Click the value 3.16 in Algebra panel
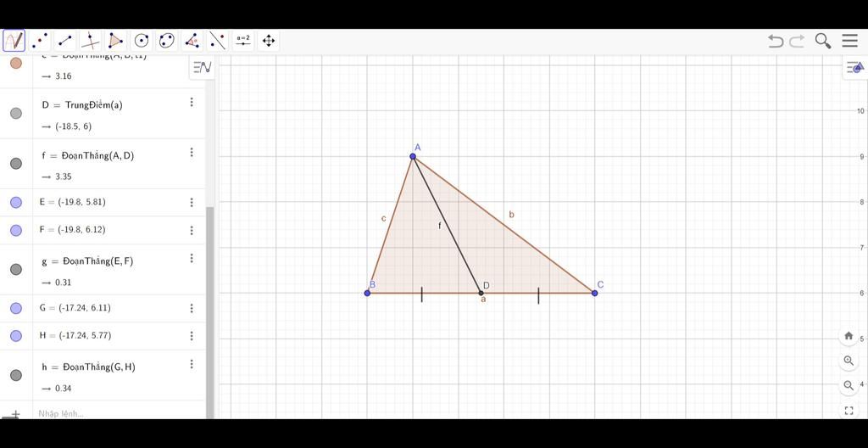Screen dimensions: 868x448 tap(64, 76)
